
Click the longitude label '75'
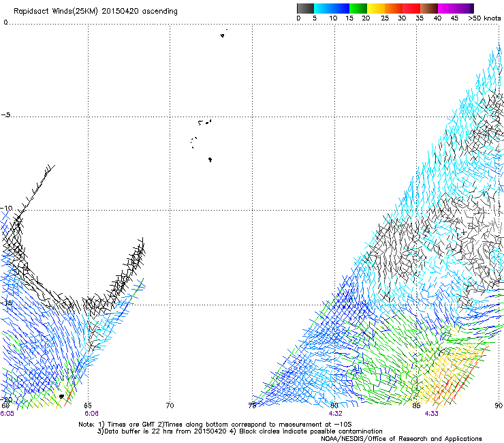pos(252,406)
